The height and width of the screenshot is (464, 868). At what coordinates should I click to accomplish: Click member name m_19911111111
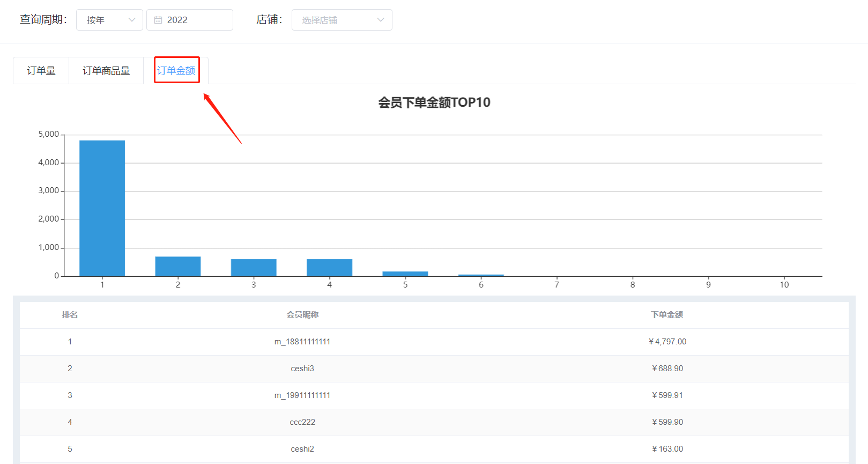(x=302, y=395)
